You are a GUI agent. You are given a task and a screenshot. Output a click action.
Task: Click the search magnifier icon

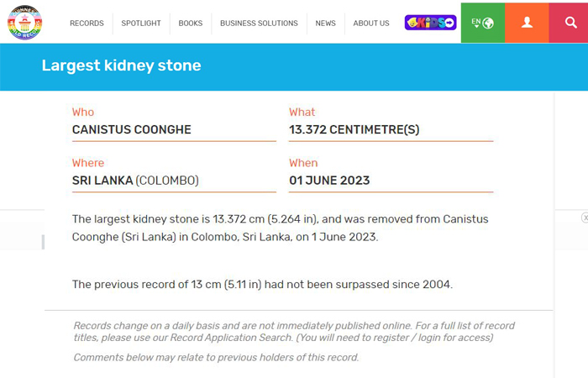569,23
